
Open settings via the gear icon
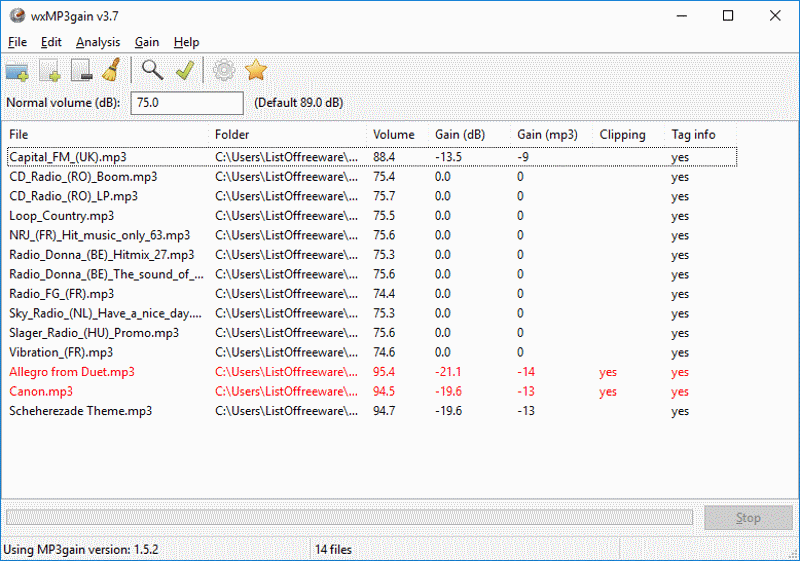click(x=224, y=70)
